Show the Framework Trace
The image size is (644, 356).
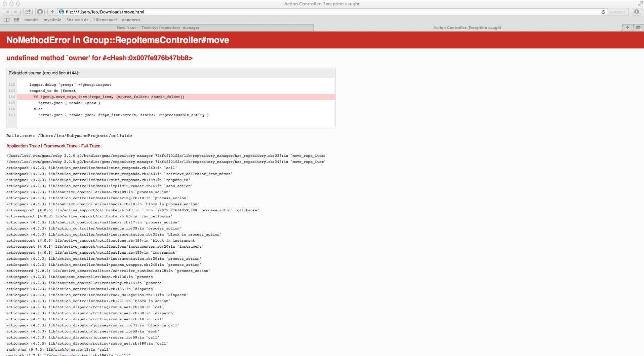point(61,146)
